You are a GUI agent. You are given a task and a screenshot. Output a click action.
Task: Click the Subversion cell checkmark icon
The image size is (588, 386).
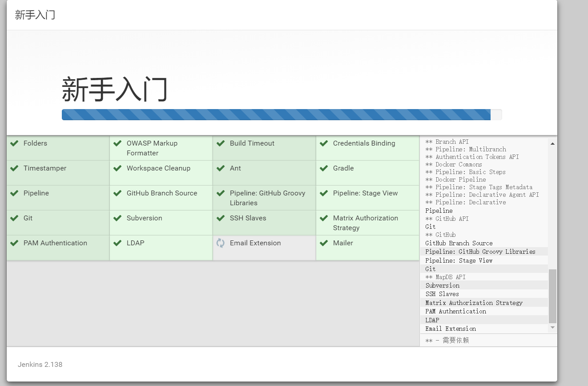(x=117, y=218)
